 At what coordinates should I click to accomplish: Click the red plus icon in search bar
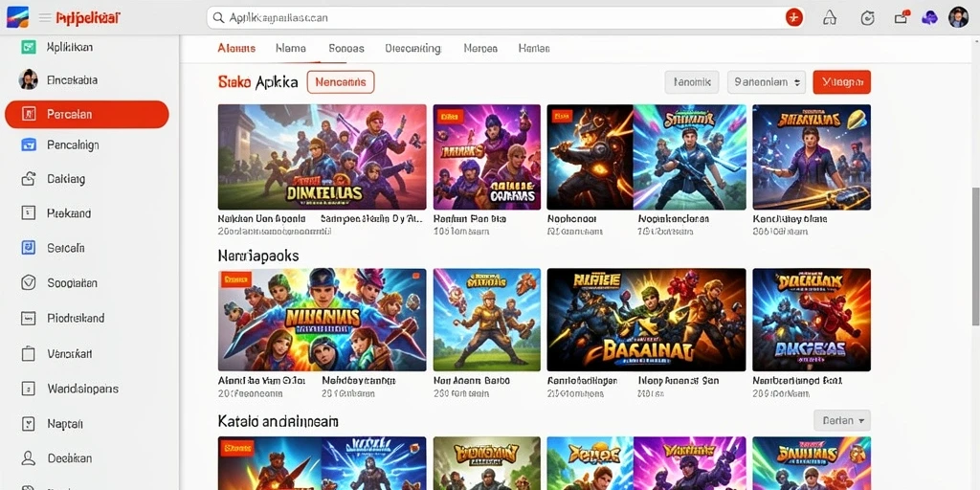point(793,17)
